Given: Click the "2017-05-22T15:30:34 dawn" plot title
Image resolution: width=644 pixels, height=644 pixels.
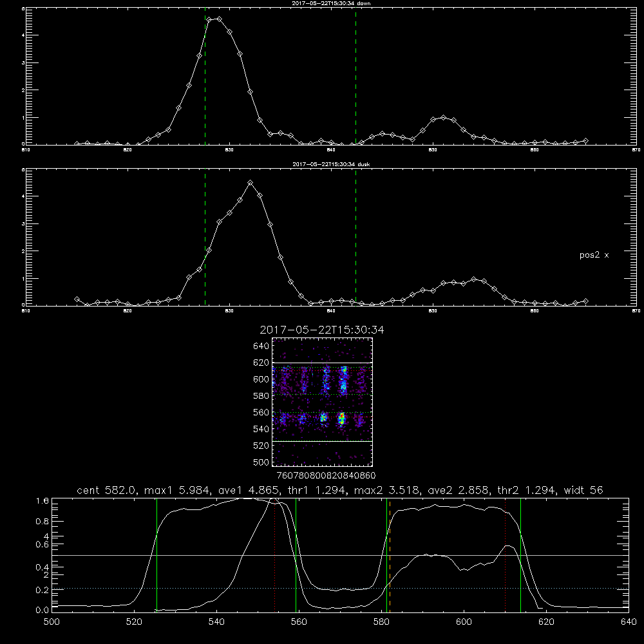Looking at the screenshot, I should coord(331,3).
